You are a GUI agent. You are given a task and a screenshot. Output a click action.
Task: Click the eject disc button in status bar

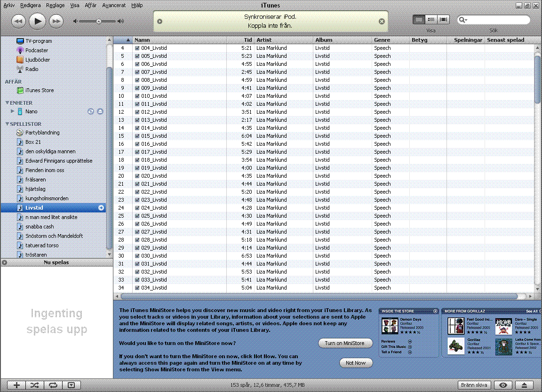(x=525, y=385)
